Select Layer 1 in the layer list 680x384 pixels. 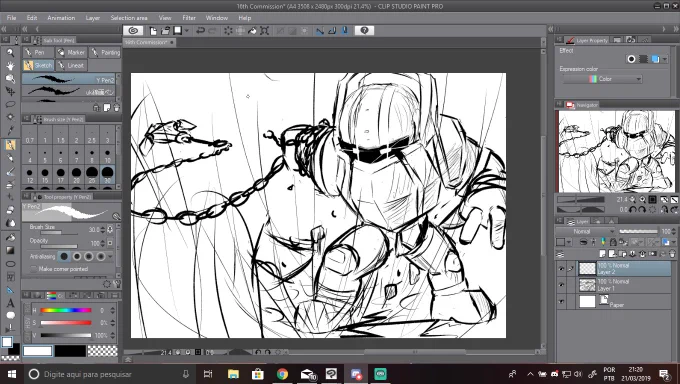point(624,285)
